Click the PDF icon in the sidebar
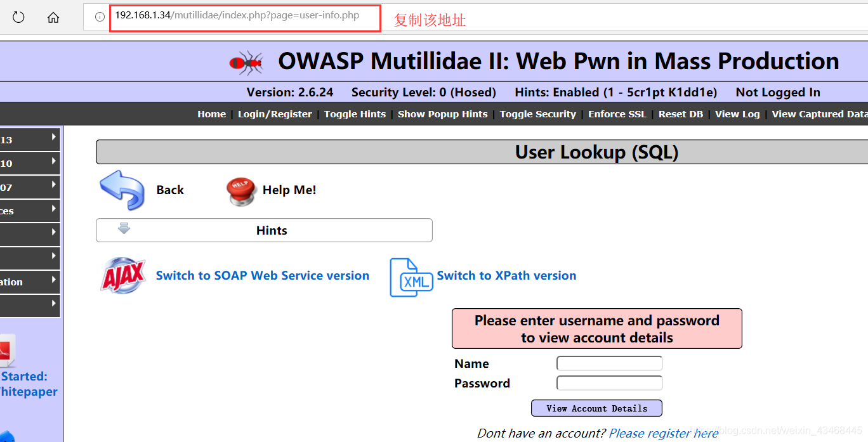The image size is (868, 442). click(8, 351)
